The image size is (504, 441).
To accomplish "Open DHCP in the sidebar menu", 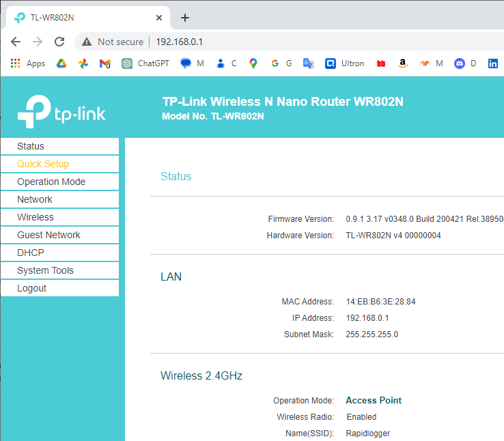I will coord(60,253).
